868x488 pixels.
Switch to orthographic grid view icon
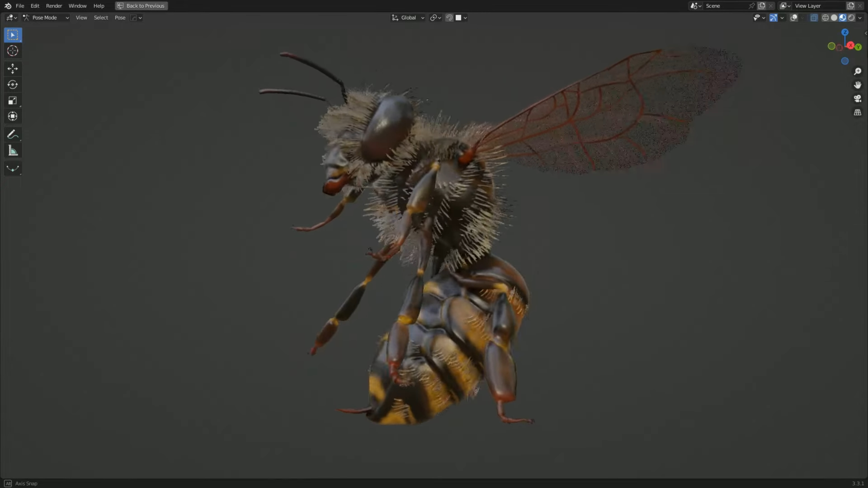858,112
